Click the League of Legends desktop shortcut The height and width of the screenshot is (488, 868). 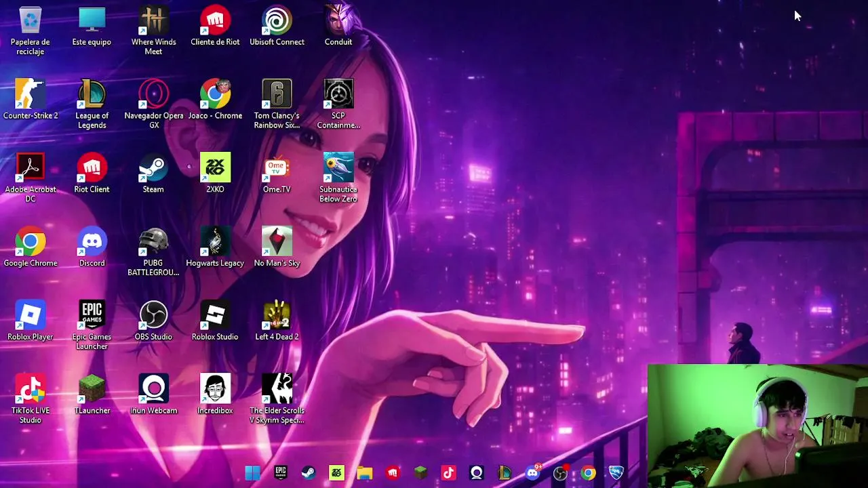coord(92,104)
